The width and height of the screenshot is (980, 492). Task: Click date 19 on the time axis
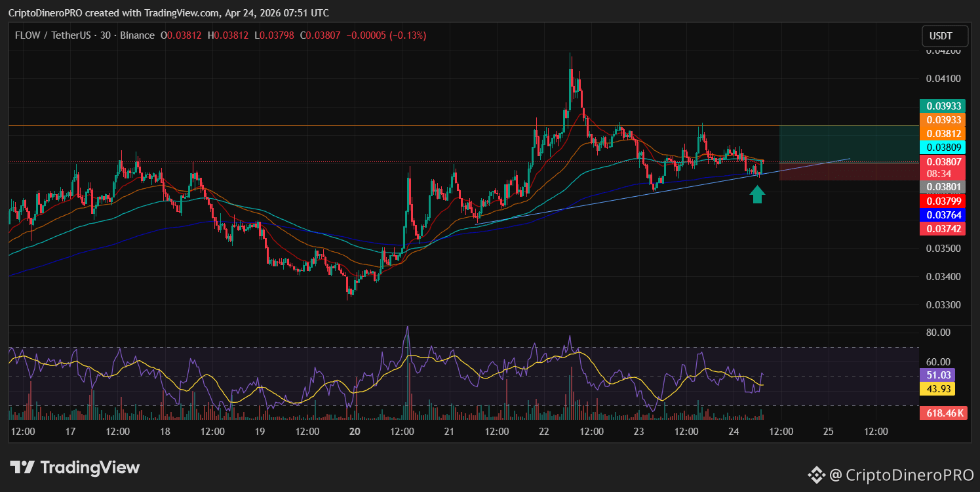point(260,432)
